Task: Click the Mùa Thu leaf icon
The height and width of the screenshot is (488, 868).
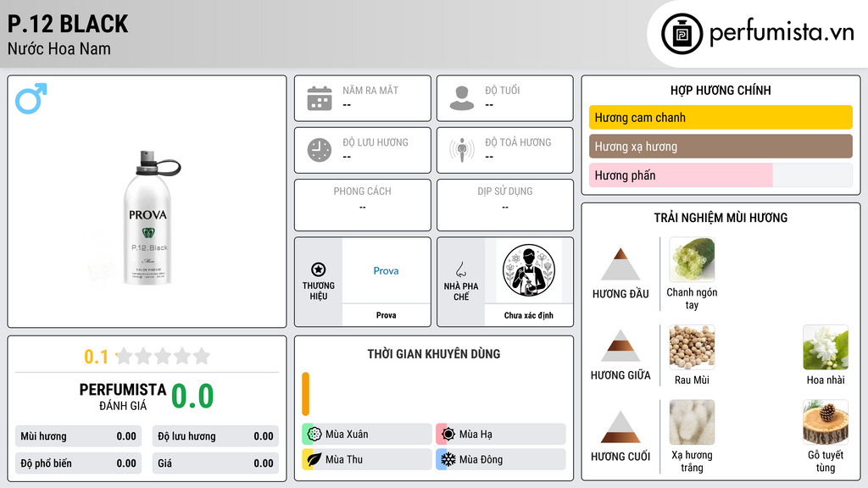Action: pyautogui.click(x=314, y=459)
